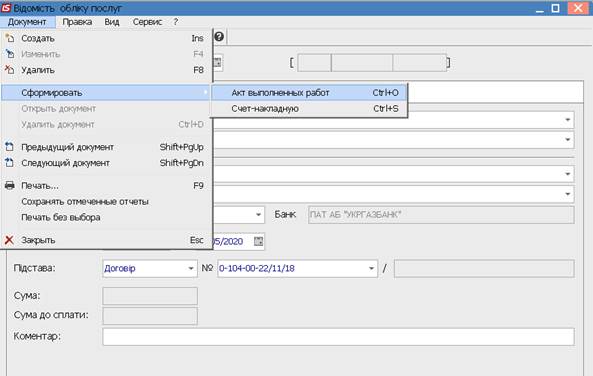The width and height of the screenshot is (593, 376).
Task: Expand the third dropdown arrow on the right
Action: click(x=568, y=174)
